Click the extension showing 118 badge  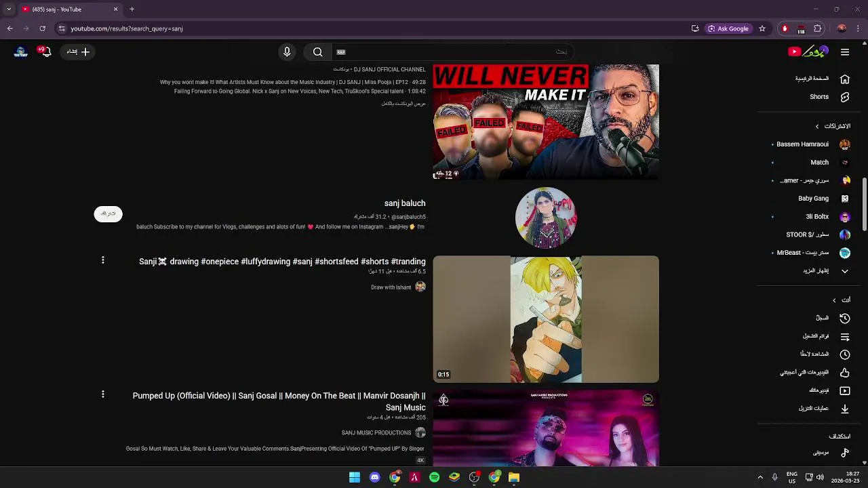[801, 28]
